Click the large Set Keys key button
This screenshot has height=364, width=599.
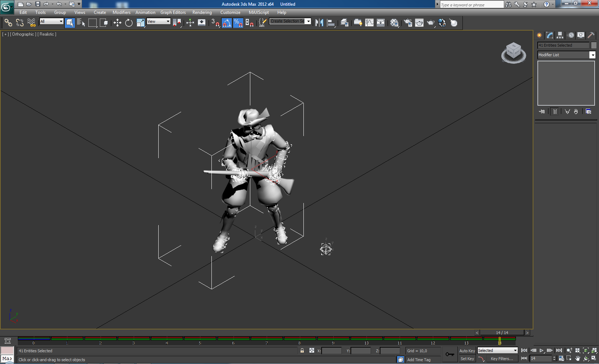tap(450, 354)
